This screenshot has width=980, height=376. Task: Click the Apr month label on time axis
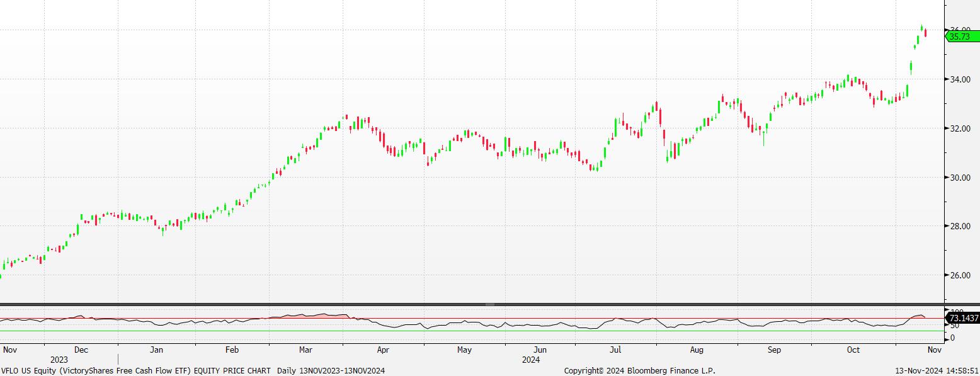pos(382,349)
